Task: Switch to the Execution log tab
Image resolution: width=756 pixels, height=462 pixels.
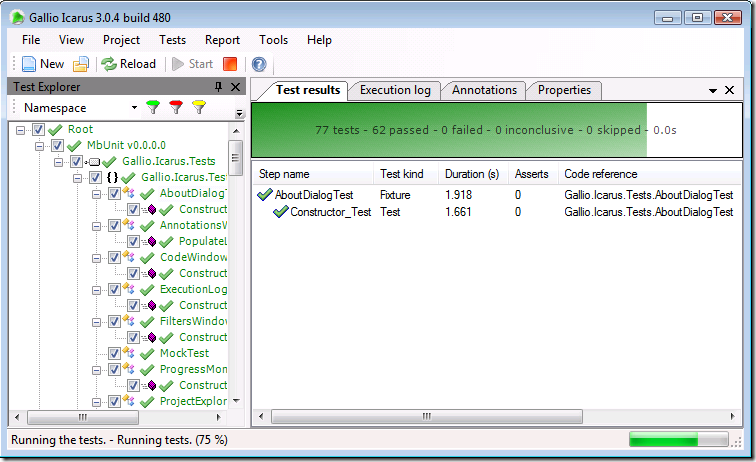Action: [395, 90]
